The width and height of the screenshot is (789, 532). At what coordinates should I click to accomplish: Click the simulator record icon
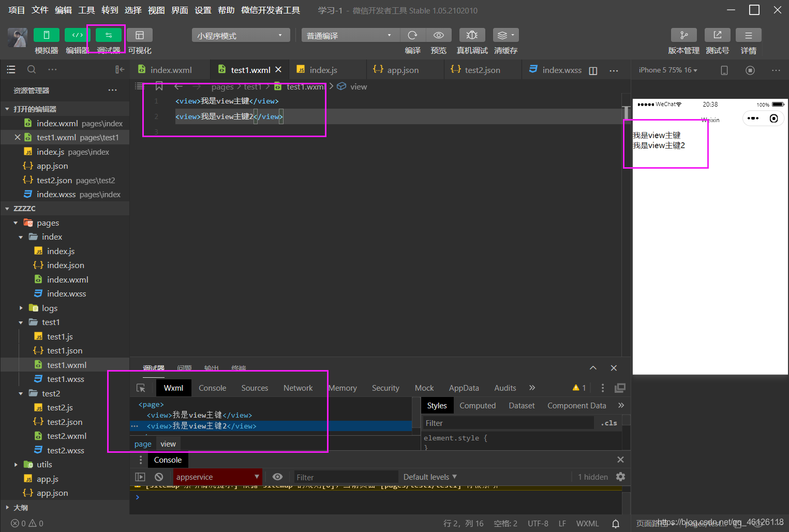tap(750, 70)
